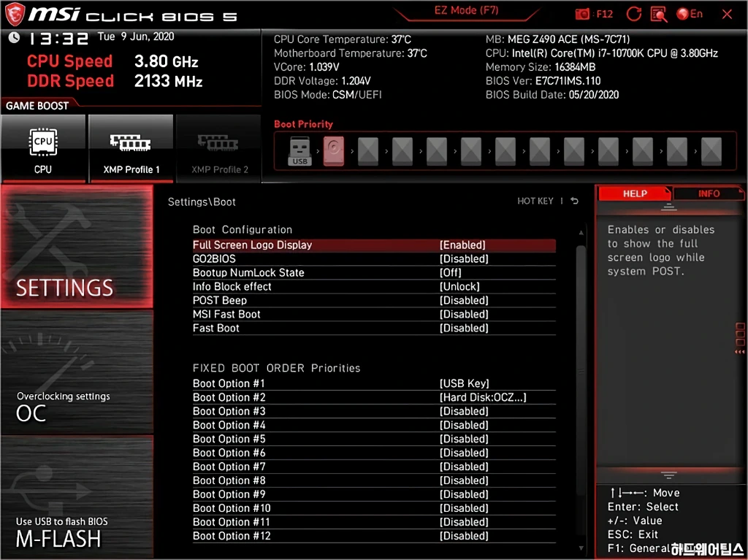The image size is (748, 560).
Task: Select the Boot Option #9 row
Action: point(374,494)
